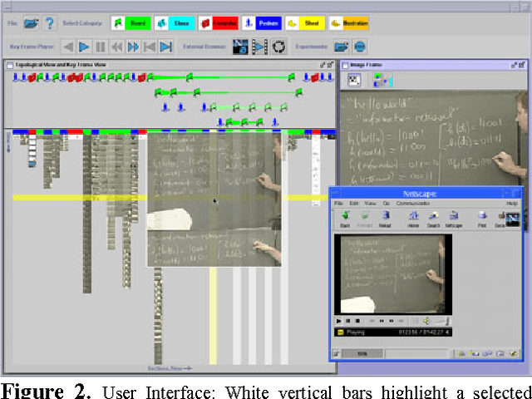The image size is (532, 399).
Task: Click the large chalkboard key frame preview
Action: 214,199
